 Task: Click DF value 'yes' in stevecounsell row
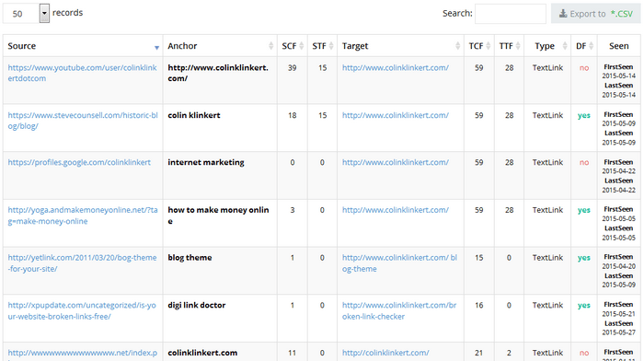[584, 115]
